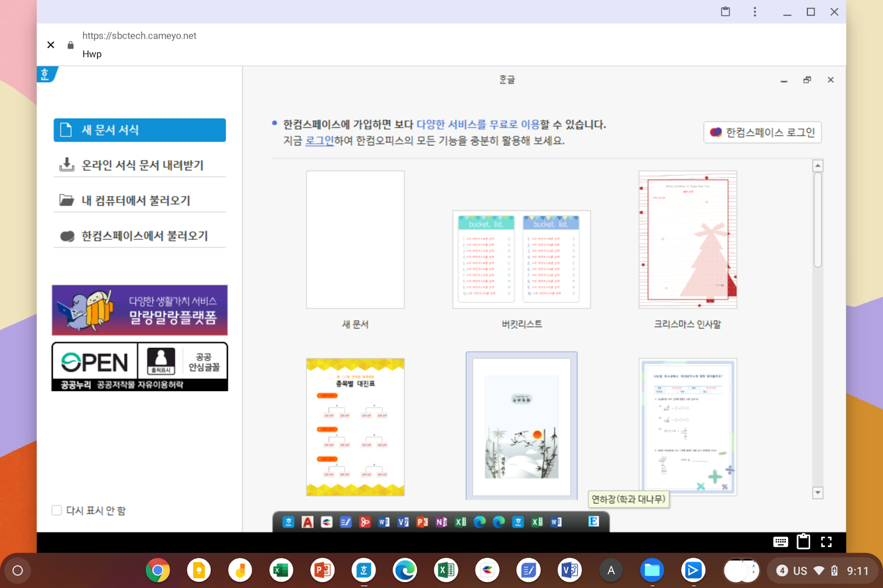Open the Files app on the shelf

tap(652, 570)
